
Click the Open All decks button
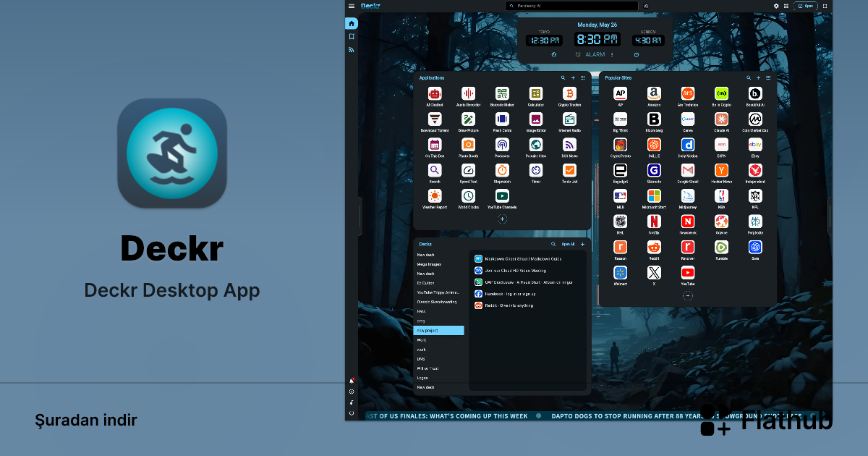point(568,245)
